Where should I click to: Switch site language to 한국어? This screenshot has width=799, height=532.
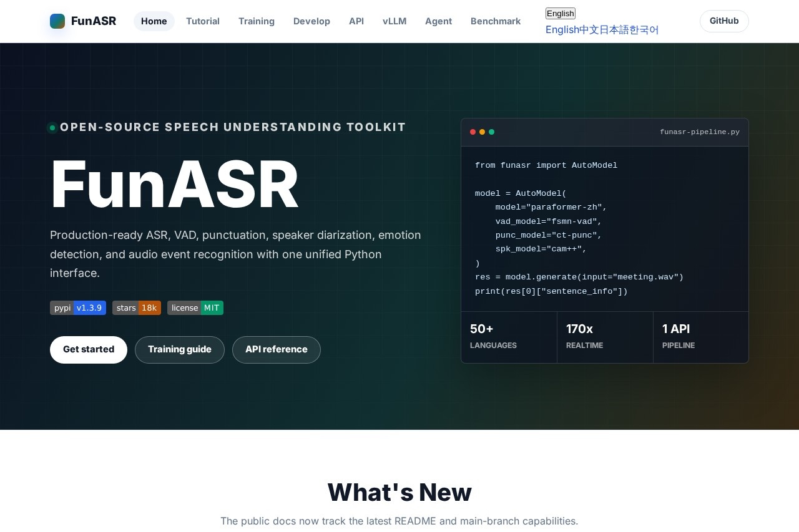pyautogui.click(x=644, y=30)
